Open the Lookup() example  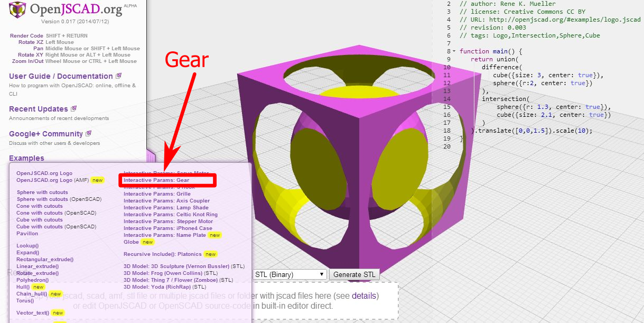point(27,246)
